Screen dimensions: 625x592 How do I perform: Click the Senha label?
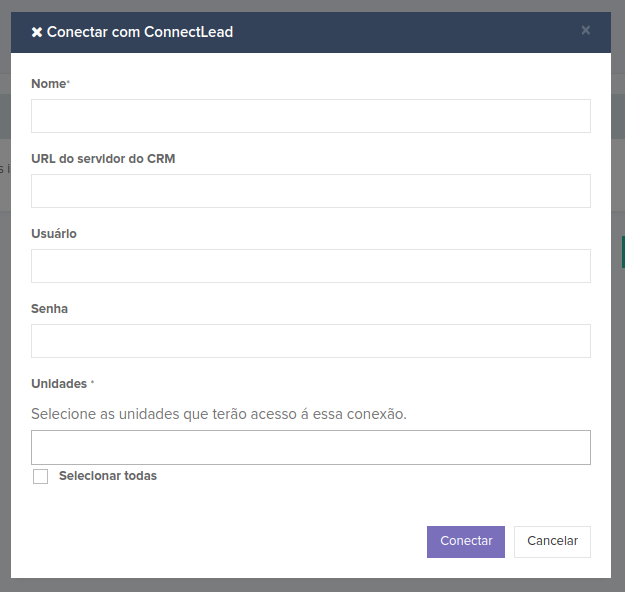coord(49,309)
